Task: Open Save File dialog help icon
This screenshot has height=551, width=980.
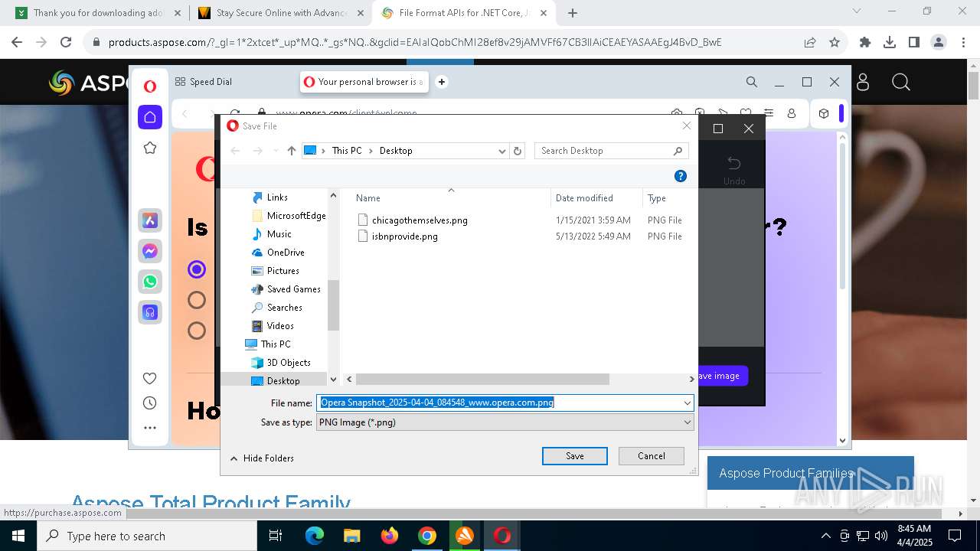Action: click(680, 176)
